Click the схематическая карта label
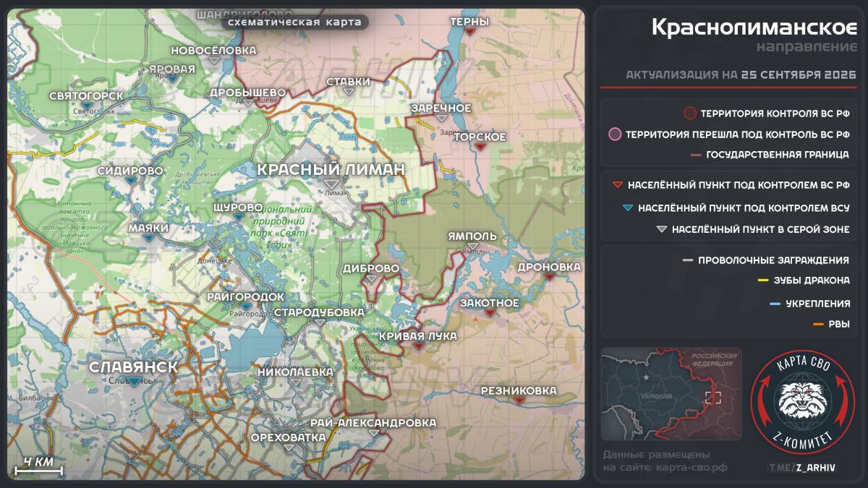The image size is (868, 488). tap(295, 22)
